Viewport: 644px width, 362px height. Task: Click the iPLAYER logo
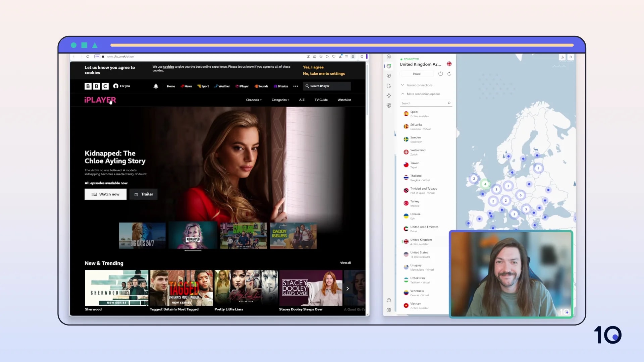click(100, 100)
